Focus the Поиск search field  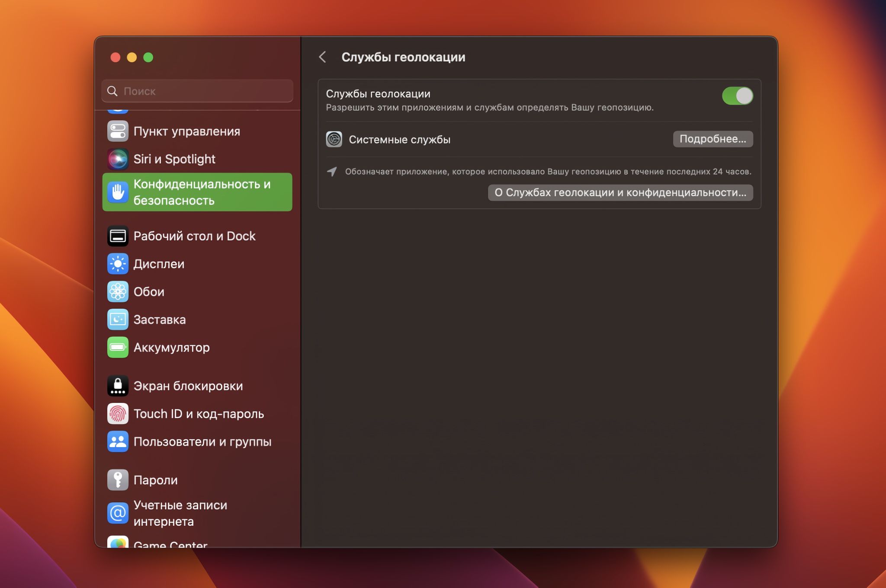point(197,91)
